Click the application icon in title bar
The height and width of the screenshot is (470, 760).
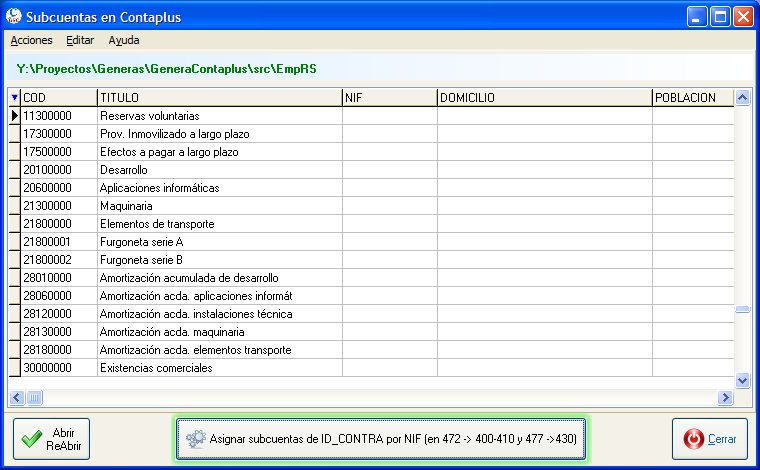(14, 16)
